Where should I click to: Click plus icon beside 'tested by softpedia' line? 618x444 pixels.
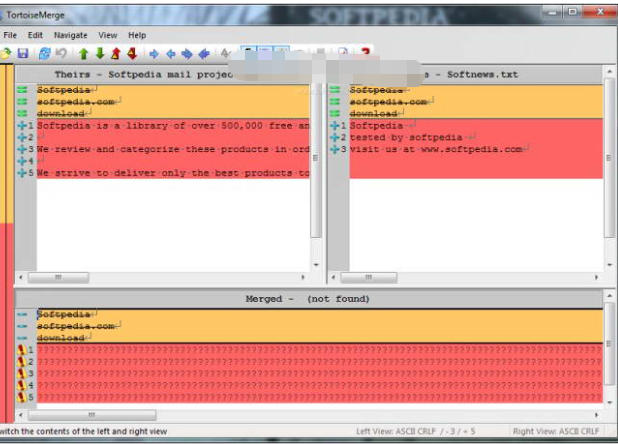pos(334,137)
